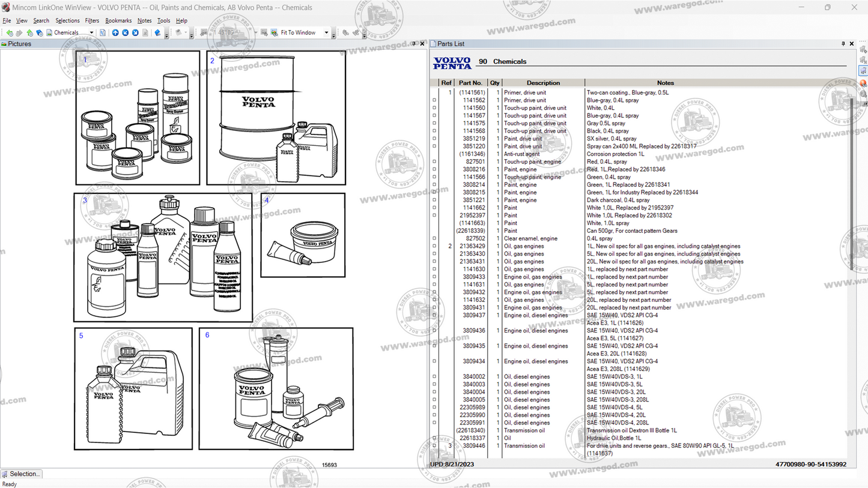Pin the Pictures panel
The image size is (868, 488).
414,44
